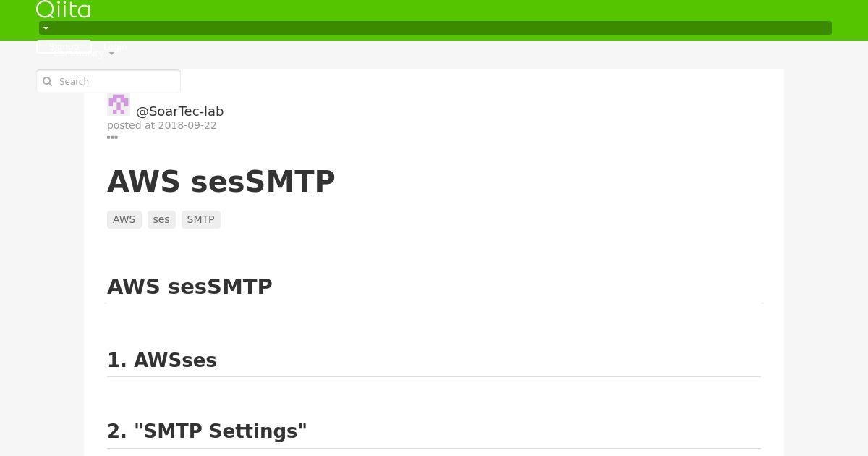Open the dropdown caret in the dark green bar

46,28
